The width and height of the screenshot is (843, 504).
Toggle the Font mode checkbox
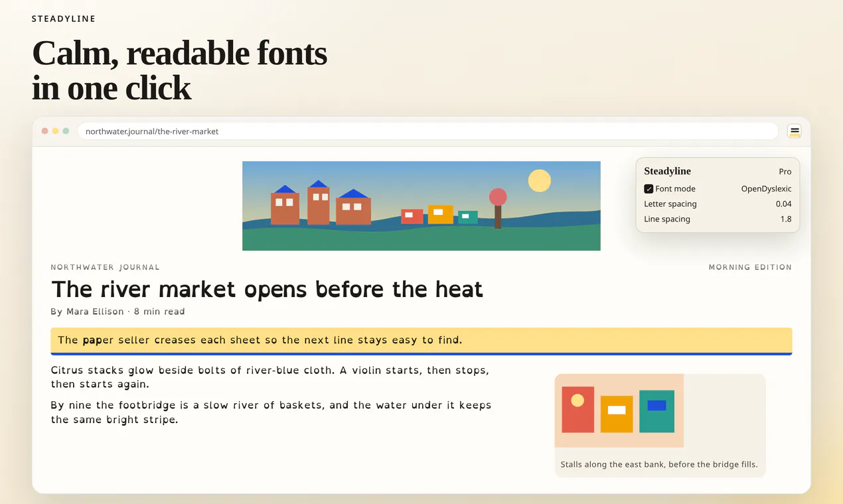649,189
